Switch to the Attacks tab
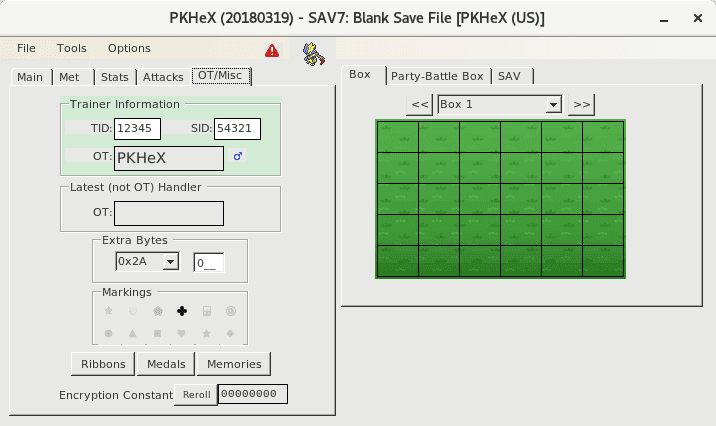 point(163,77)
